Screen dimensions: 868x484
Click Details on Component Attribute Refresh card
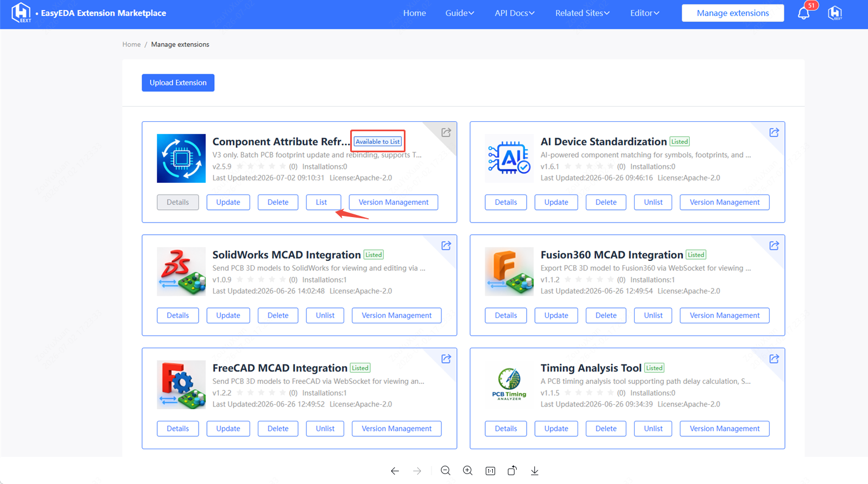(178, 202)
